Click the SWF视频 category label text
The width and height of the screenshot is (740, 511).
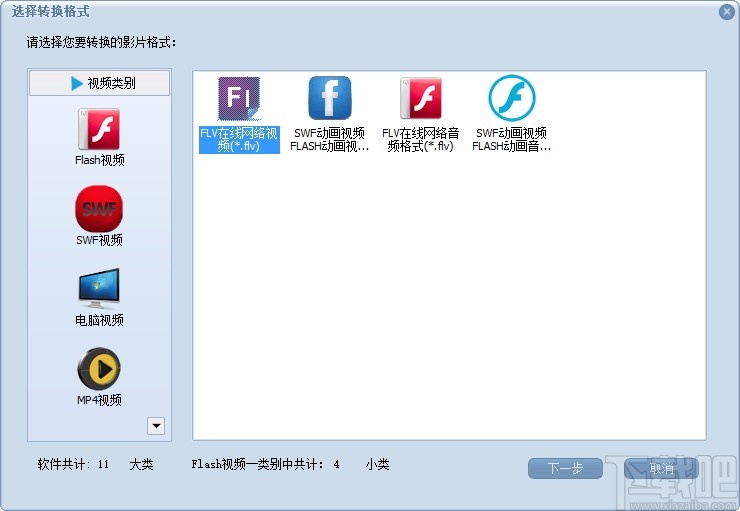point(100,240)
